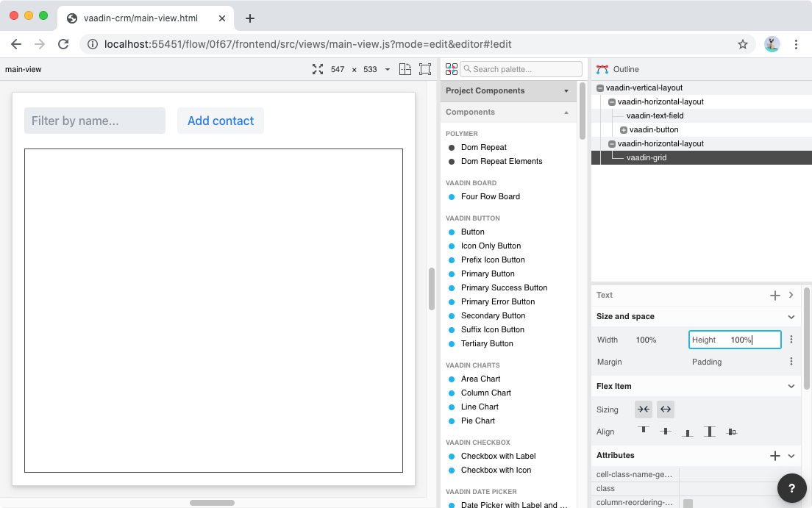
Task: Click the Height input field
Action: (x=735, y=340)
